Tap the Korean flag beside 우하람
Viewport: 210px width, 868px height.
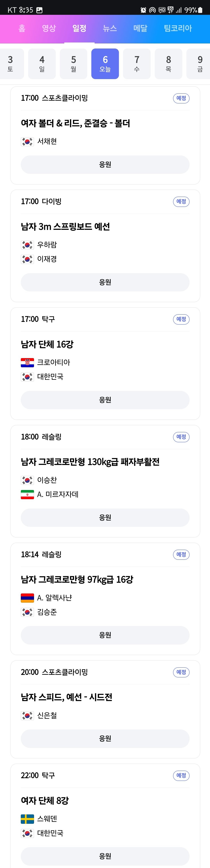click(27, 245)
